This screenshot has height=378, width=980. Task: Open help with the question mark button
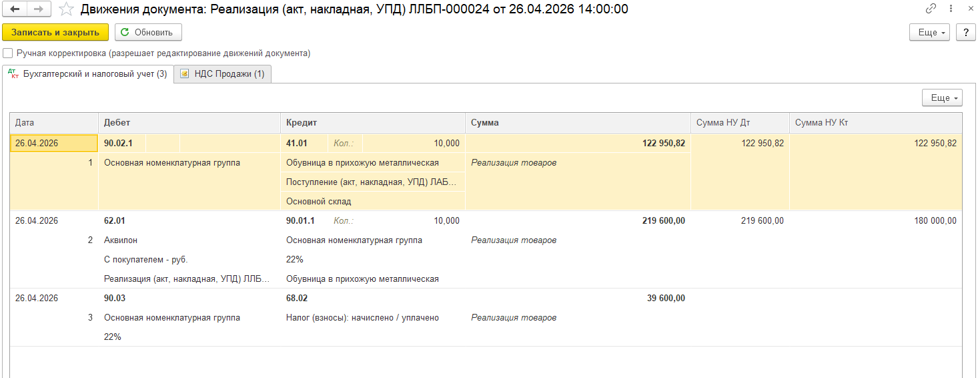pos(965,32)
